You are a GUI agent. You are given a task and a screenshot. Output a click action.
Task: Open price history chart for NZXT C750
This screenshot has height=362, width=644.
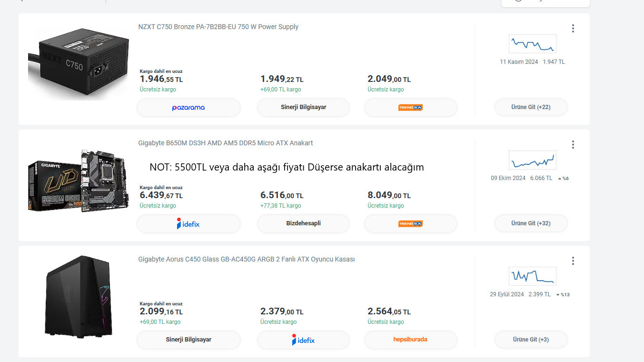click(x=532, y=44)
